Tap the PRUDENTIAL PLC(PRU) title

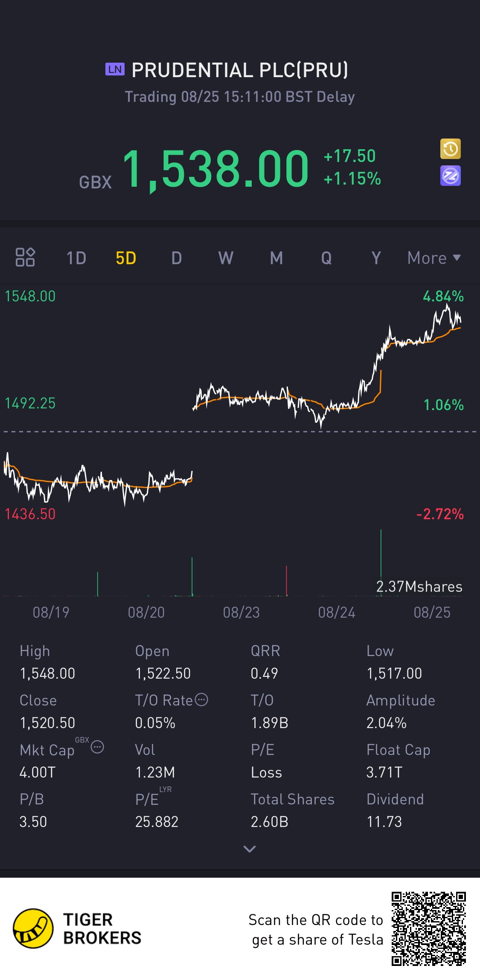pyautogui.click(x=240, y=70)
